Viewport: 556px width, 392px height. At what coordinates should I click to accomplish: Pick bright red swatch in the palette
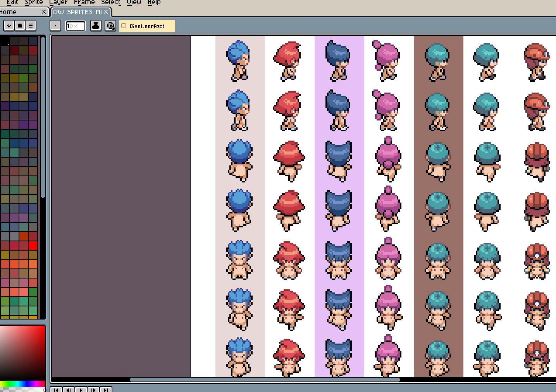(33, 245)
